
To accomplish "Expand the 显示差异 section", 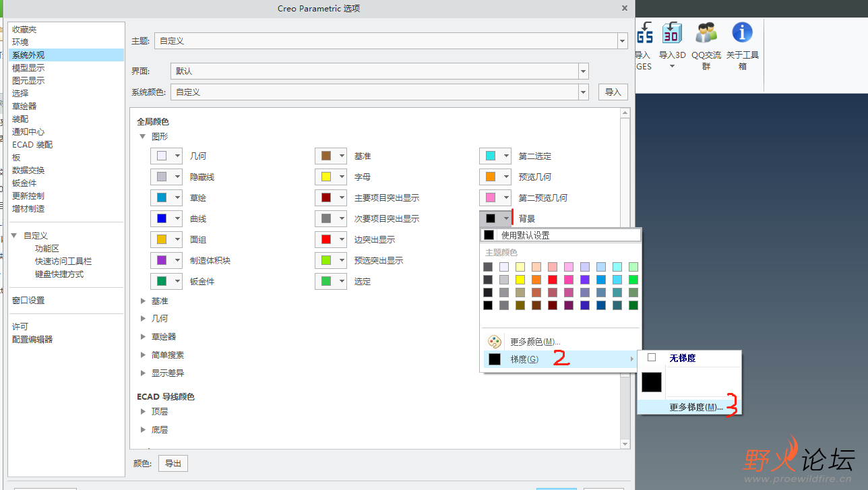I will [x=143, y=373].
